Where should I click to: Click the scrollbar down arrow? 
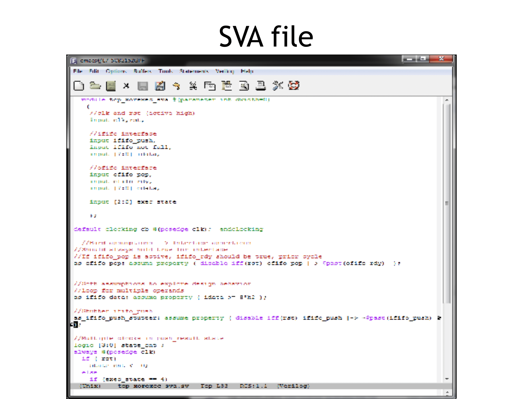(x=447, y=379)
